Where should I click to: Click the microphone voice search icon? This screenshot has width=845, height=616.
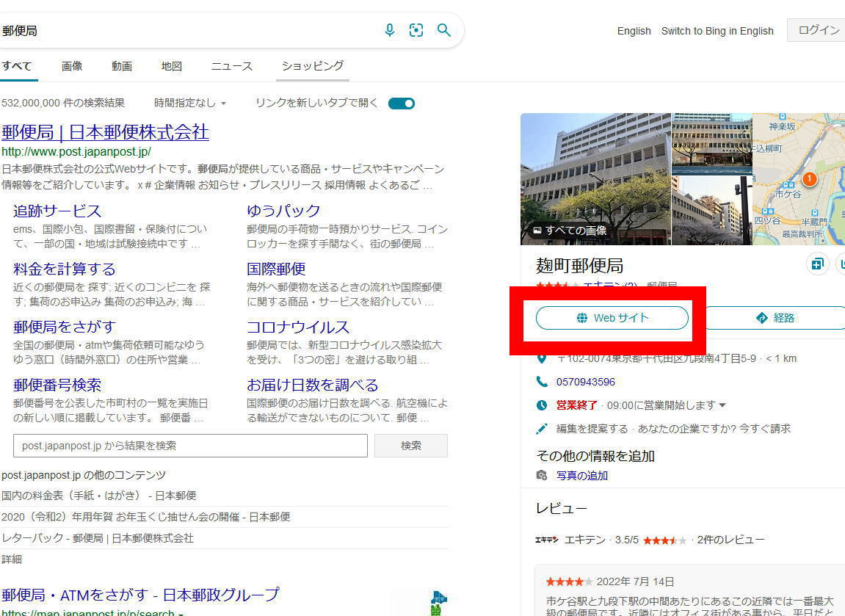[390, 30]
